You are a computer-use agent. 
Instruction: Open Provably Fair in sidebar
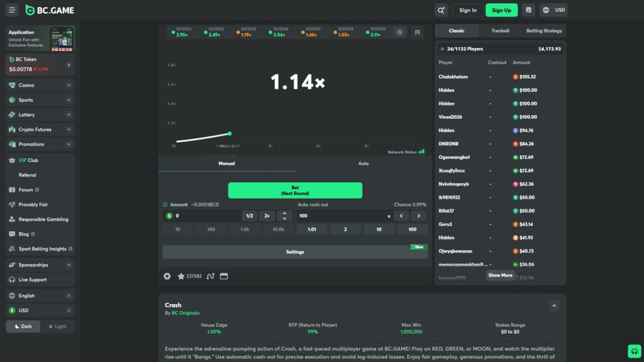[40, 204]
